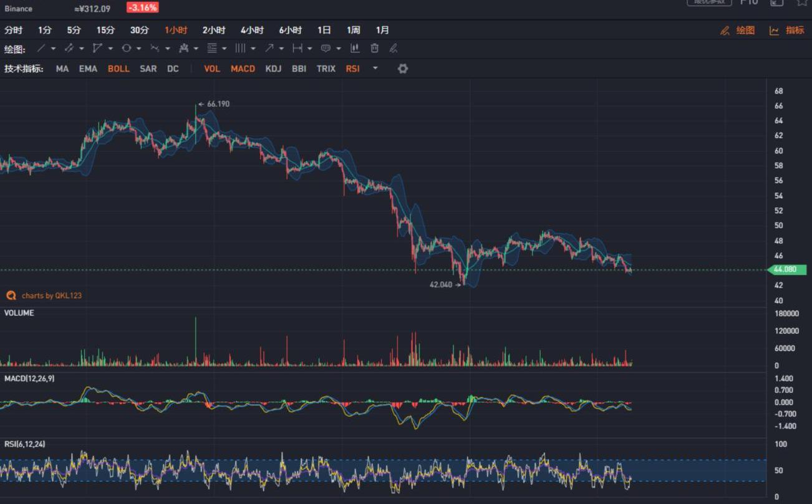Select the measurement range tool
The width and height of the screenshot is (812, 504).
[x=297, y=48]
